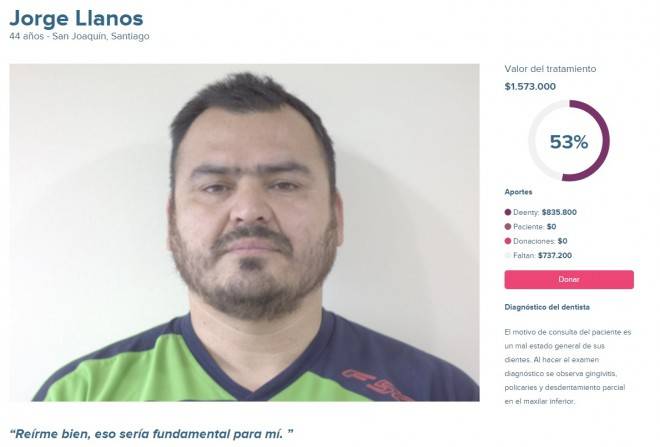Image resolution: width=660 pixels, height=447 pixels.
Task: Click the $1.573.000 treatment amount
Action: [530, 86]
